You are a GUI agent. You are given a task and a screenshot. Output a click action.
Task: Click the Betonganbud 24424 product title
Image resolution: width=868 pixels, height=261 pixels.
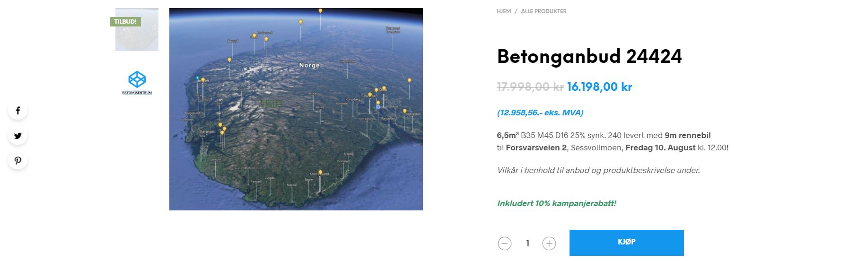pyautogui.click(x=589, y=57)
